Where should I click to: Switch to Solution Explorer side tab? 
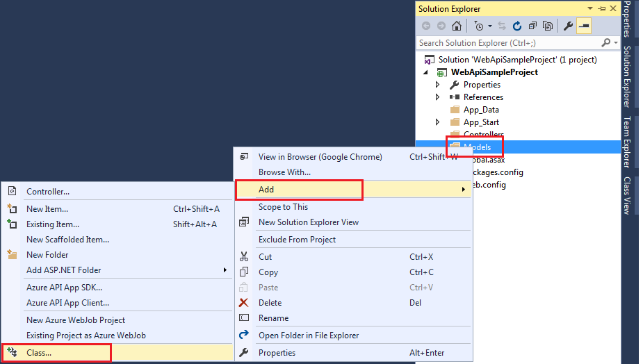click(x=626, y=76)
